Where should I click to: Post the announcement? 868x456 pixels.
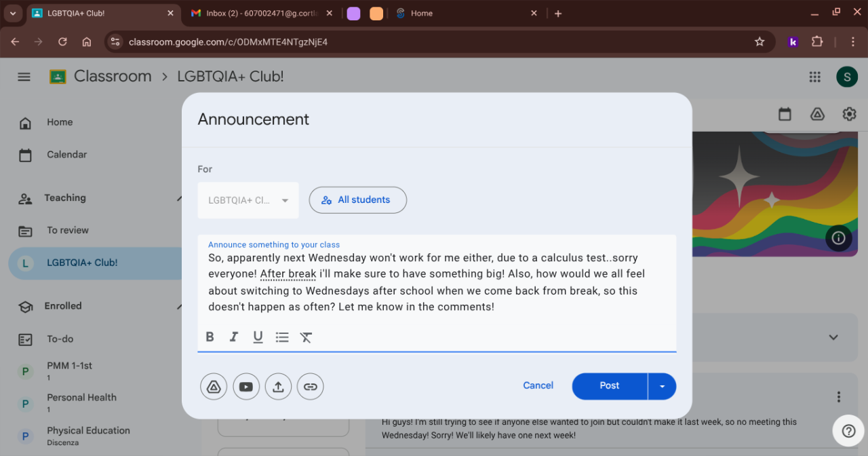(x=609, y=386)
